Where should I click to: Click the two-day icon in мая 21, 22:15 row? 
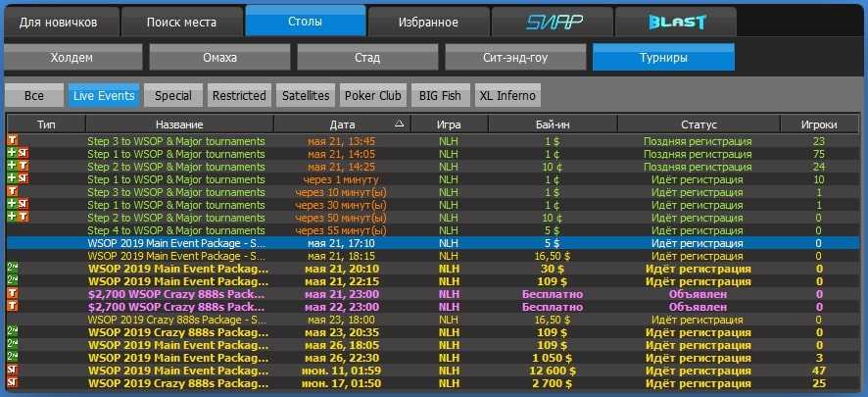coord(12,280)
